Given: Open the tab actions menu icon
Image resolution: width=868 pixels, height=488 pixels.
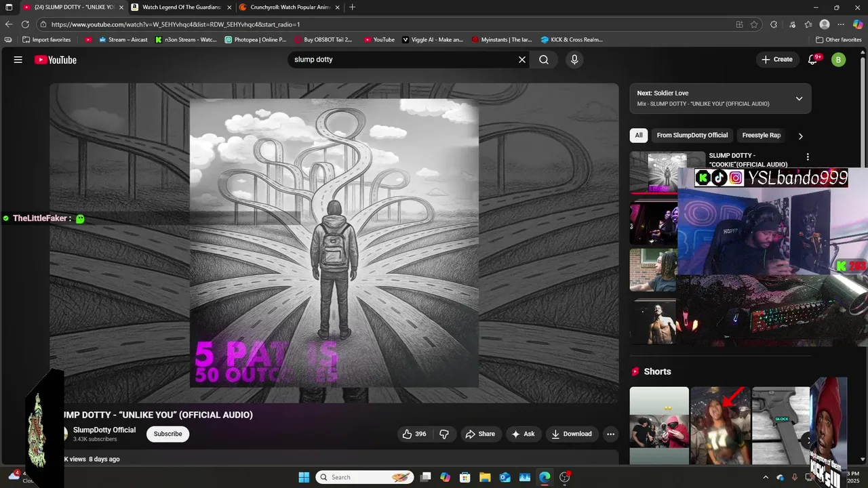Looking at the screenshot, I should pyautogui.click(x=9, y=7).
